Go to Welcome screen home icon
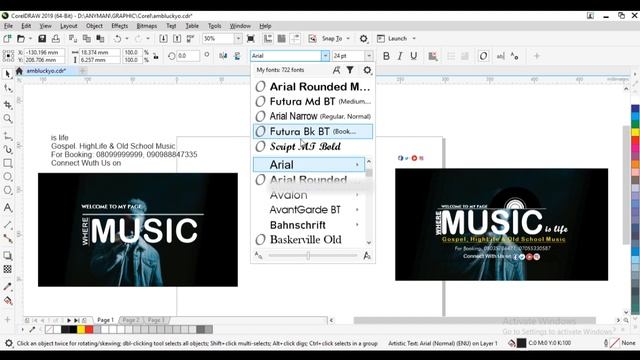 (x=19, y=71)
